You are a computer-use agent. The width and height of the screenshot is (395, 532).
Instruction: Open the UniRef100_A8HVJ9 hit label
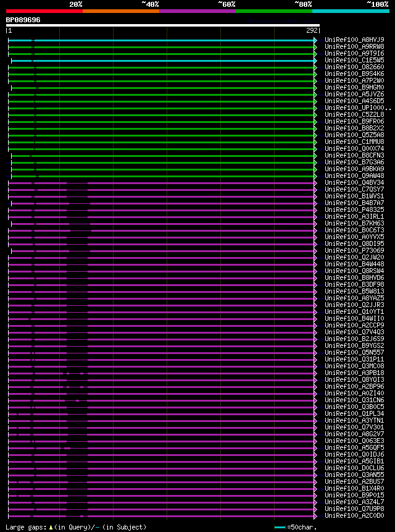point(354,40)
